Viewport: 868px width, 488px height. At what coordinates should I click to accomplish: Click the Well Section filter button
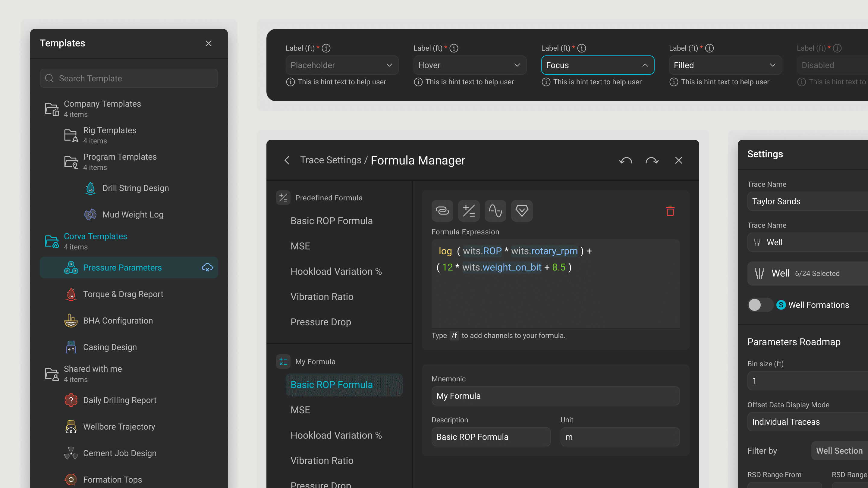[839, 451]
